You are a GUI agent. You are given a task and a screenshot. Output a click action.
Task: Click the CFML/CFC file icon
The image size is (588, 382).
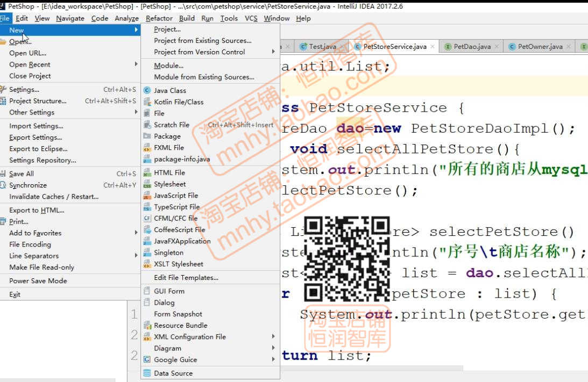click(147, 218)
